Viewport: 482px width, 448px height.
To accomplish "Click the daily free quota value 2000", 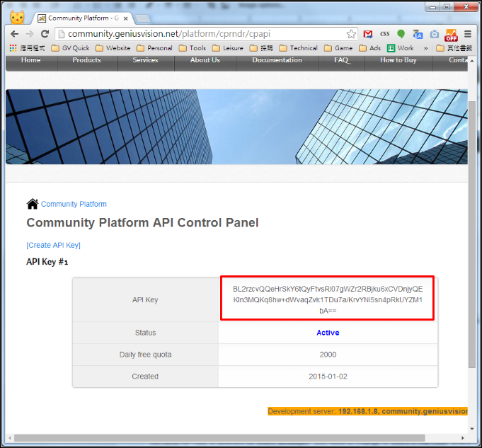I will pos(328,355).
